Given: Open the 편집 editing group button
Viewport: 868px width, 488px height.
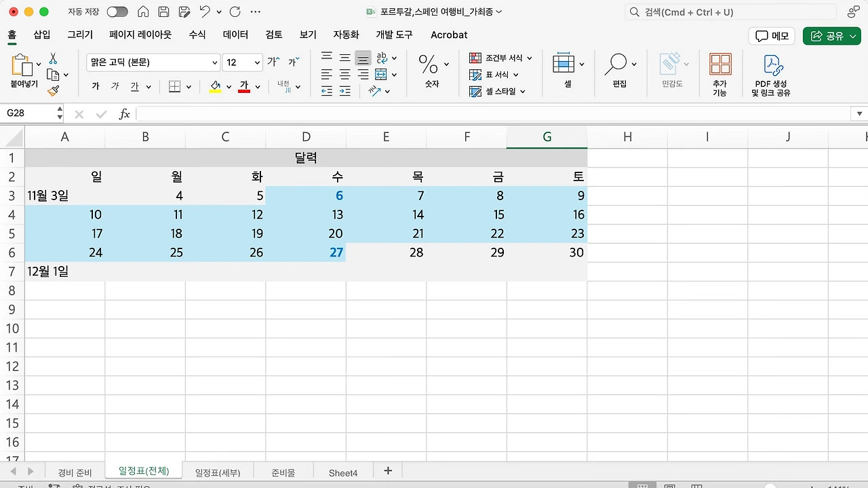Looking at the screenshot, I should click(620, 71).
